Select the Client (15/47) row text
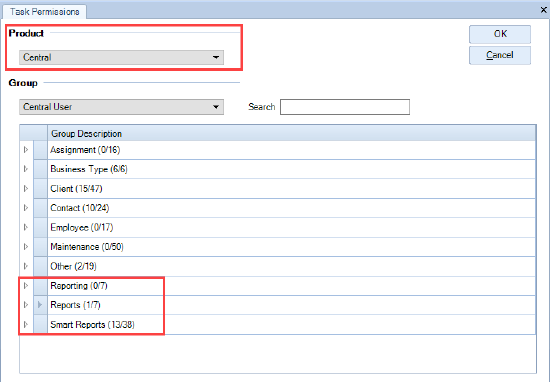The image size is (550, 382). tap(76, 189)
